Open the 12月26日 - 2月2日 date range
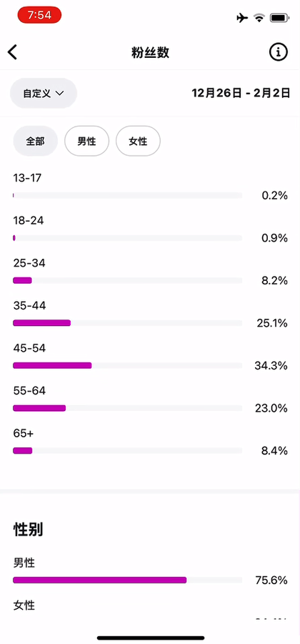Viewport: 300px width, 644px height. [241, 93]
